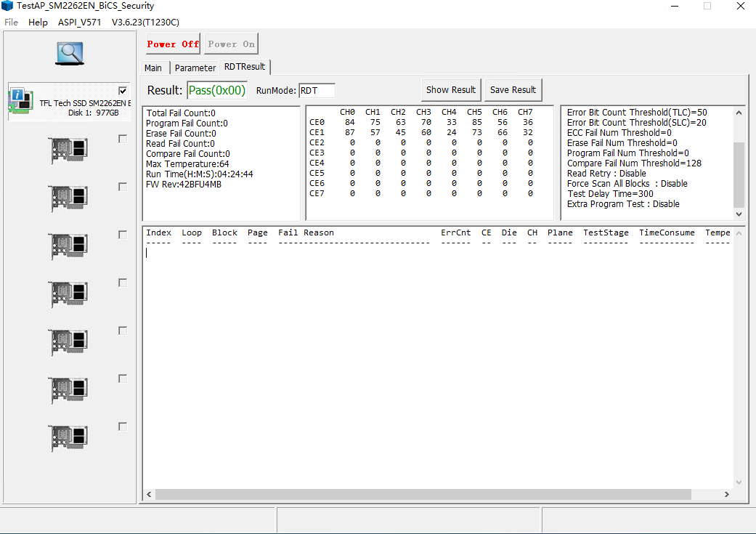Uncheck the TFL Tech SSD checkbox
This screenshot has height=534, width=756.
click(x=123, y=91)
